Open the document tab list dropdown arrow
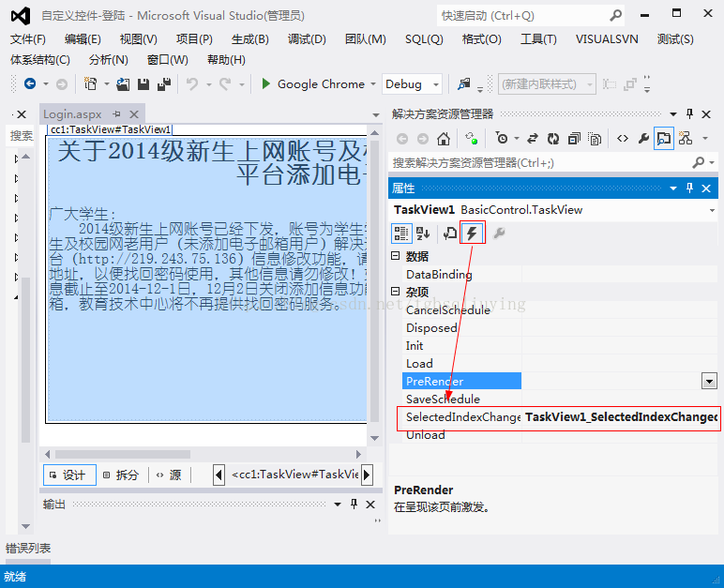 [376, 114]
